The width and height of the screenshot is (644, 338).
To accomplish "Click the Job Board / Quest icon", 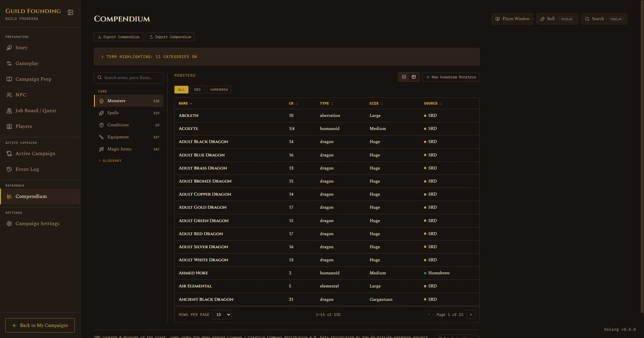I will point(9,111).
